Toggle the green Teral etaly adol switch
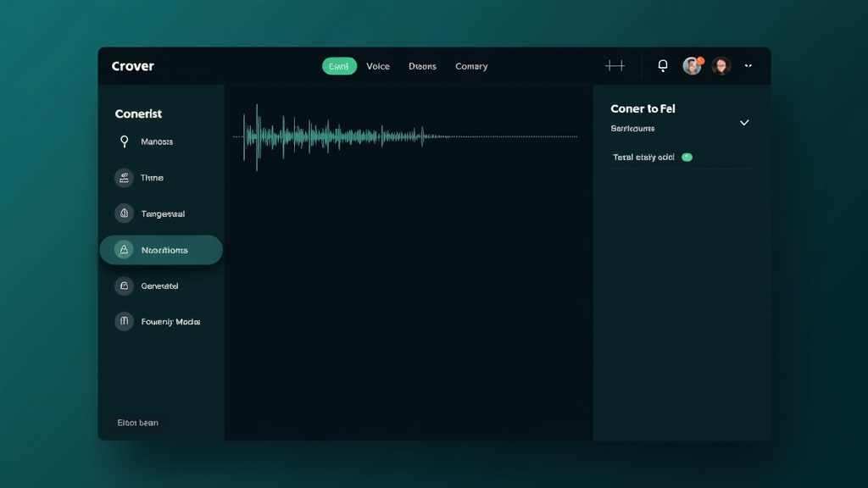 [687, 158]
